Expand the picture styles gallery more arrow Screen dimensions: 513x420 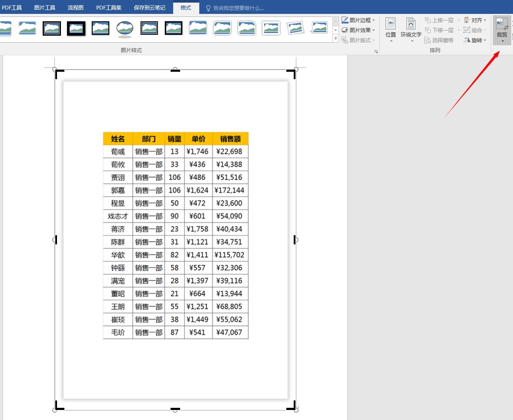click(335, 39)
